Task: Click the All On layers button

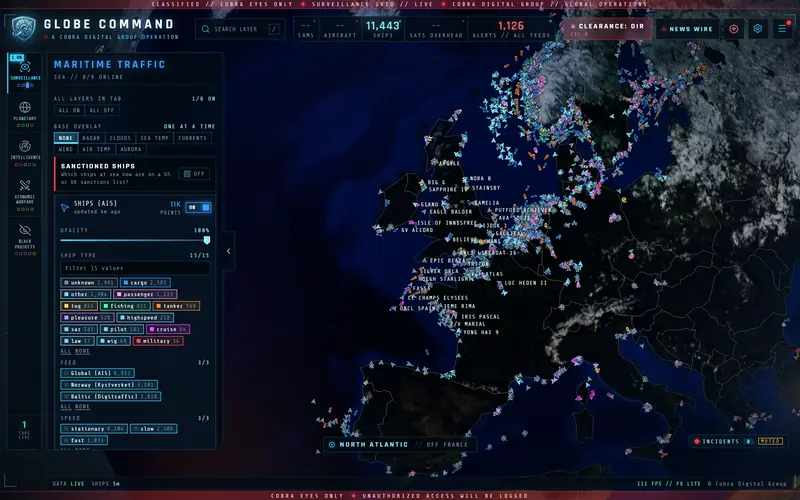Action: pyautogui.click(x=69, y=110)
